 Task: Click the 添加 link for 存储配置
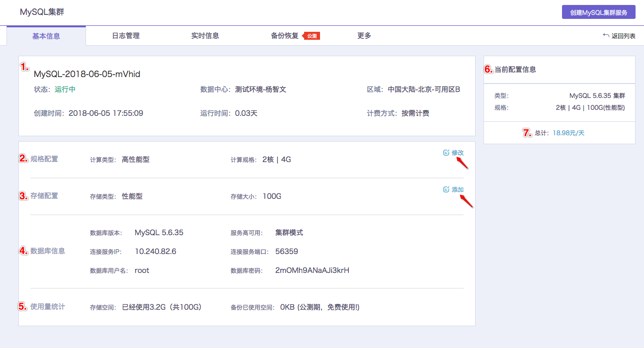pos(458,189)
